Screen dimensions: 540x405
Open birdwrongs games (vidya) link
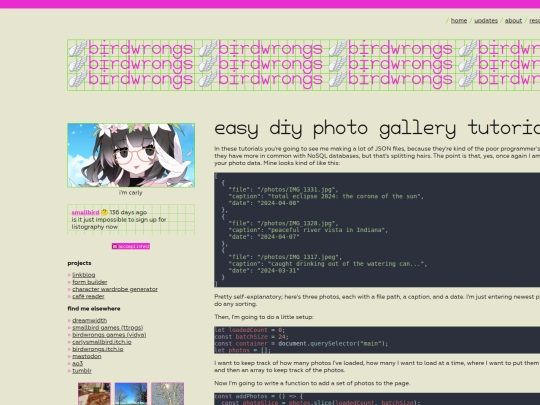109,335
